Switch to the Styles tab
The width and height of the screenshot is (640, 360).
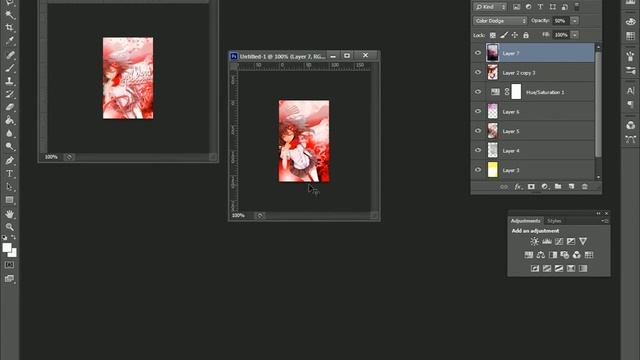coord(554,221)
